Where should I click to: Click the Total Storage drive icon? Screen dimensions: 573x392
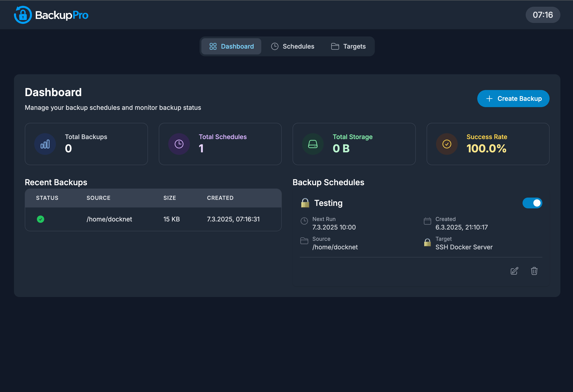[313, 144]
